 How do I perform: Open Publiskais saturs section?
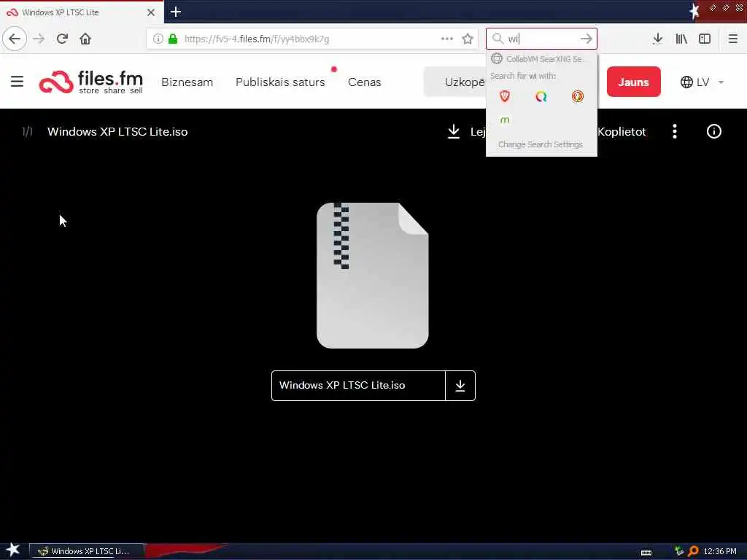[x=280, y=82]
